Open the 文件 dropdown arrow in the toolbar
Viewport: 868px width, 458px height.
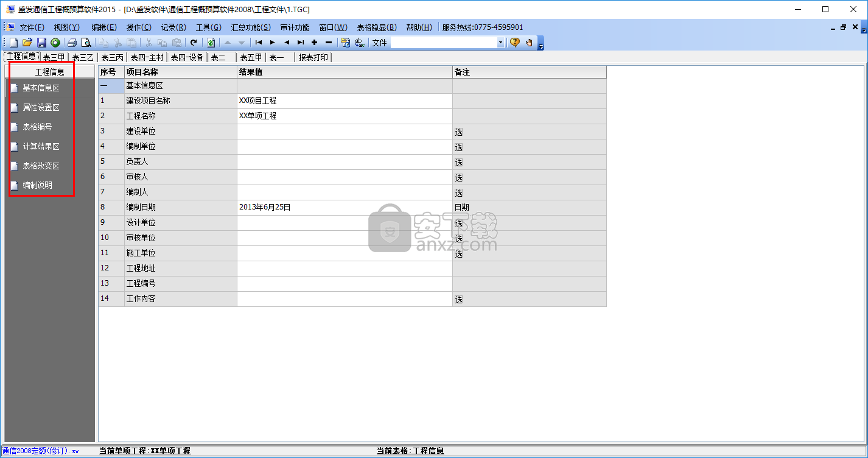[501, 43]
